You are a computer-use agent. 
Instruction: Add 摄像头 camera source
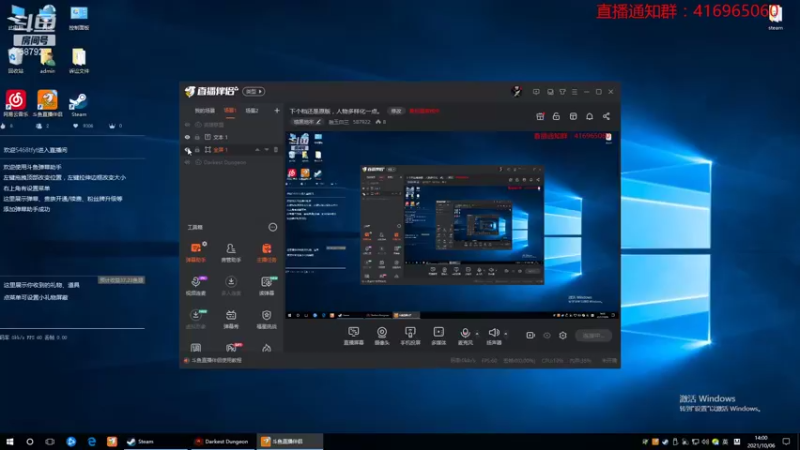(382, 336)
